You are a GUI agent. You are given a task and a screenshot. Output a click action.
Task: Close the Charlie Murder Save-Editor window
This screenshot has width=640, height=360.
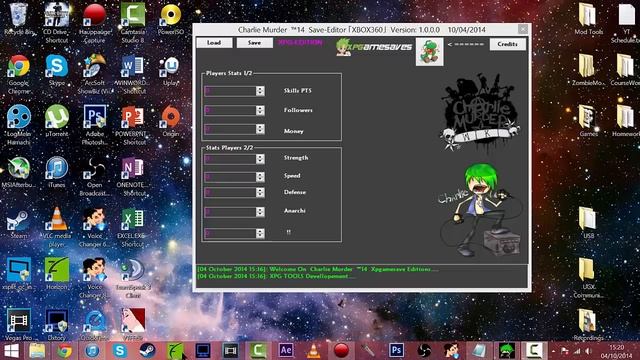523,29
